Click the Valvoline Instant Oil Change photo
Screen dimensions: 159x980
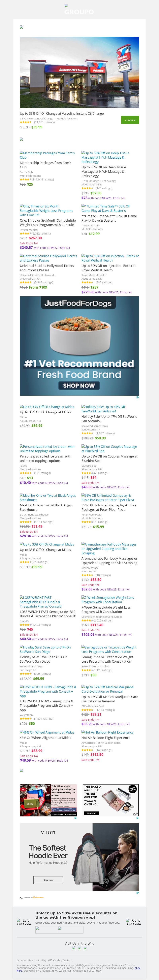pos(79,72)
